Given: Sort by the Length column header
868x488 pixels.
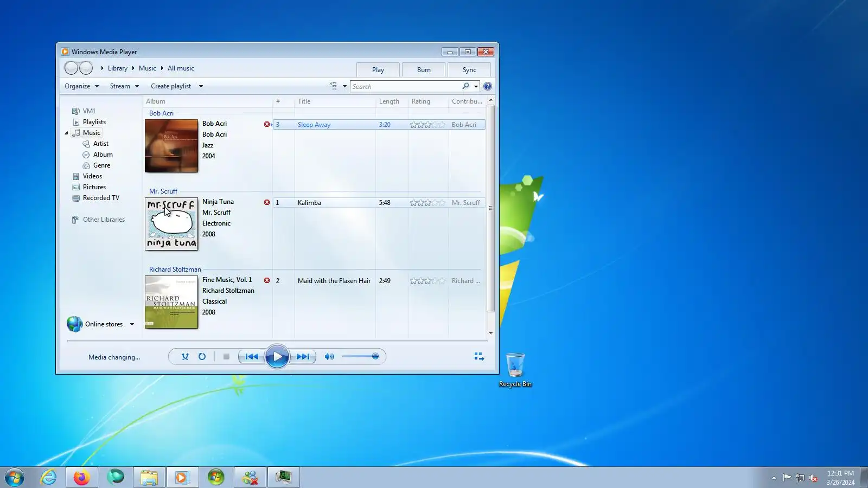Looking at the screenshot, I should pos(391,101).
